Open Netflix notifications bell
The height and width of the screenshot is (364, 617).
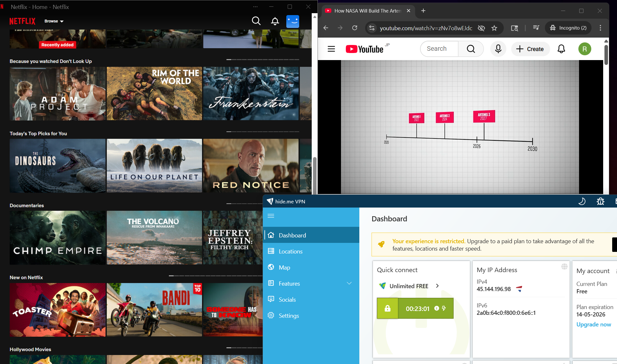point(275,21)
